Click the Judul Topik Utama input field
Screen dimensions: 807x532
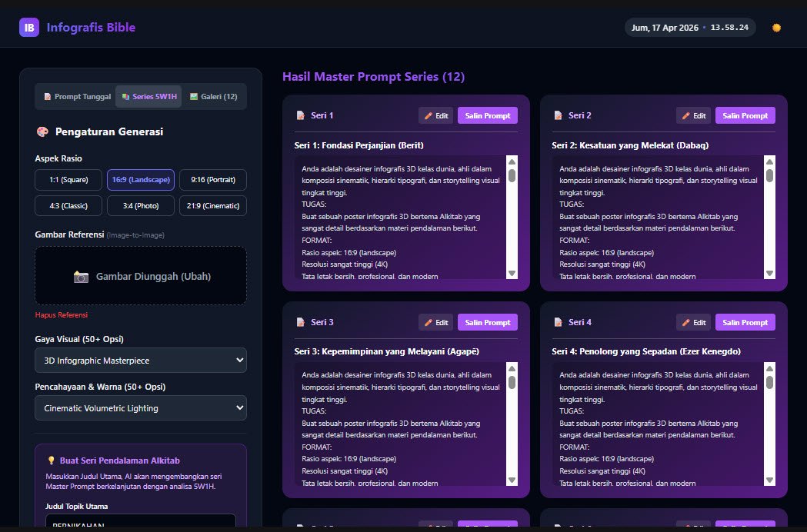point(141,522)
